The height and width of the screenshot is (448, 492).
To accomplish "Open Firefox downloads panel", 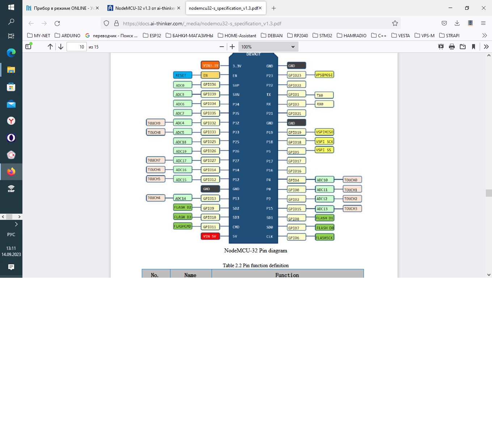I will [x=457, y=23].
